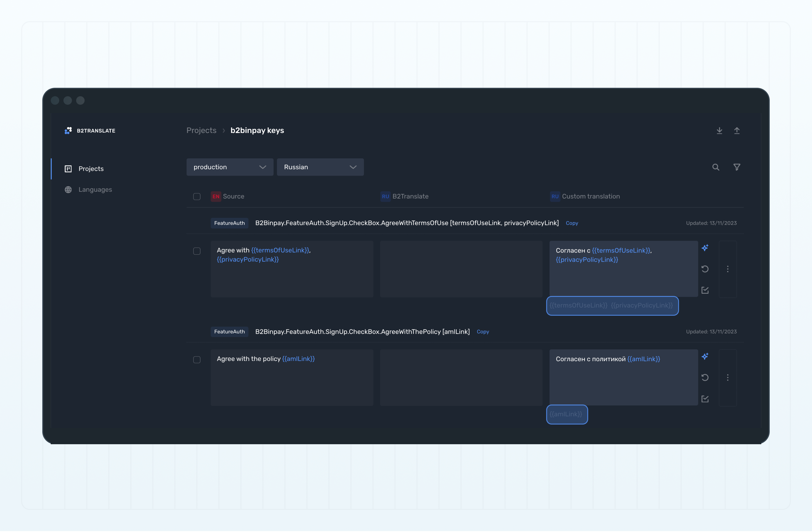812x532 pixels.
Task: Check the row checkbox for AgreeWithThePolicy
Action: (x=197, y=360)
